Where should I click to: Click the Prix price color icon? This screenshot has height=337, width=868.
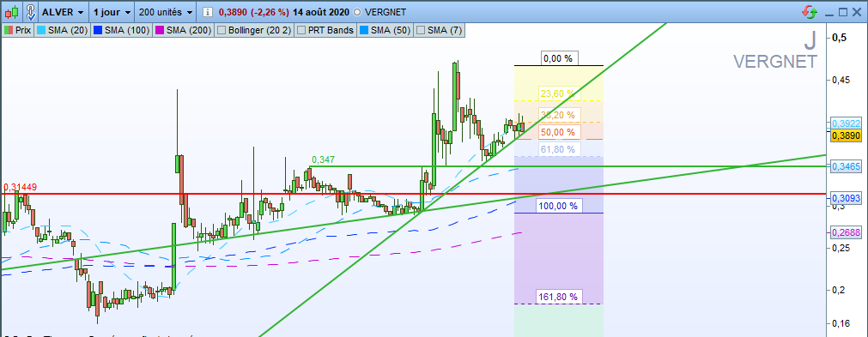(x=9, y=30)
